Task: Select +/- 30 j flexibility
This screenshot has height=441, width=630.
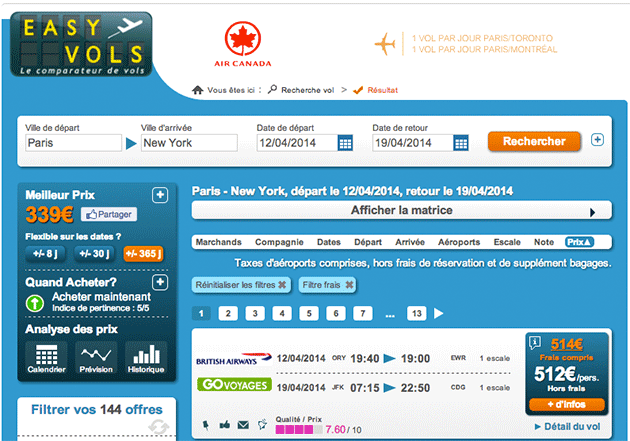Action: 94,254
